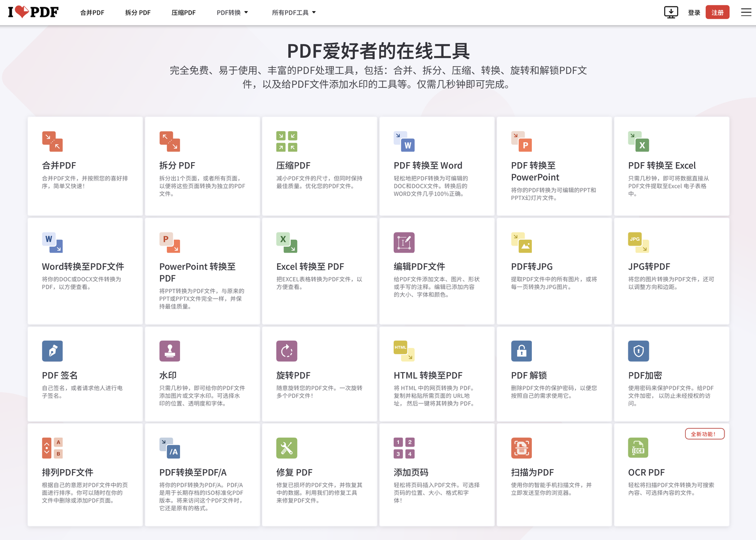
Task: Select the 旋转PDF rotate icon
Action: (287, 351)
